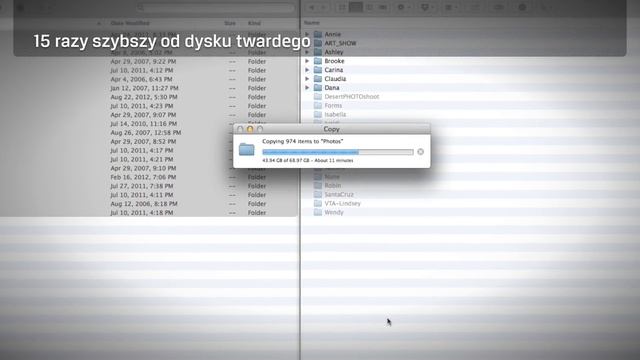
Task: Expand the Annie folder
Action: 307,34
